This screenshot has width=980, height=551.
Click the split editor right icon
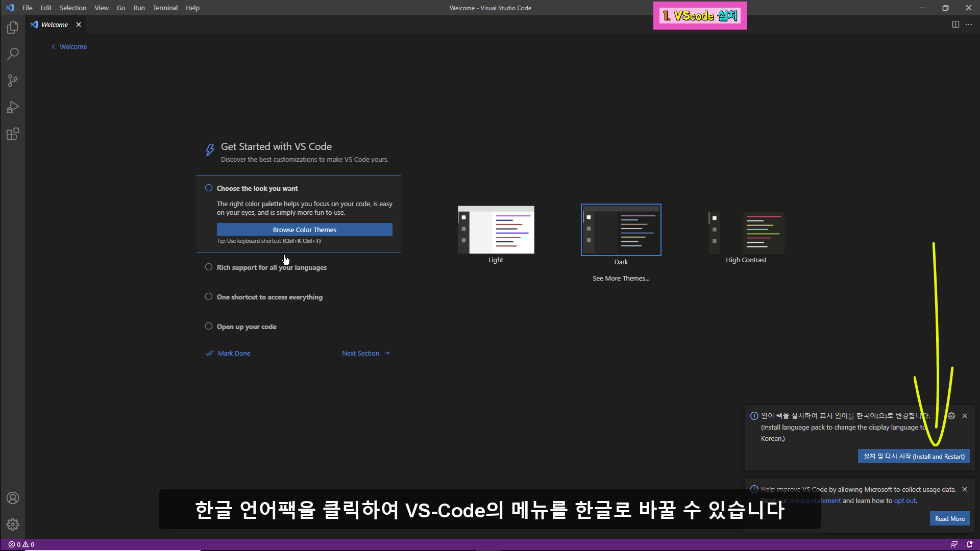click(955, 24)
